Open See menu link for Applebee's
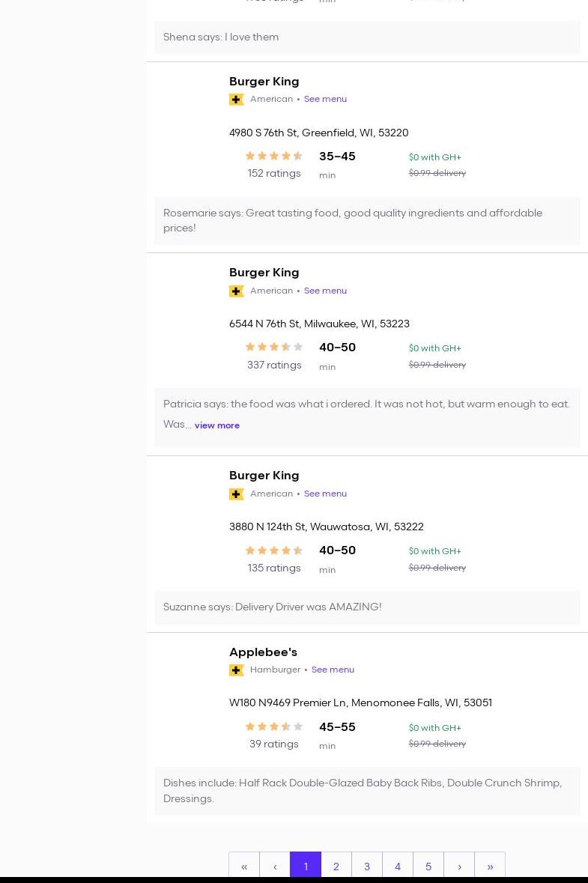 tap(333, 670)
